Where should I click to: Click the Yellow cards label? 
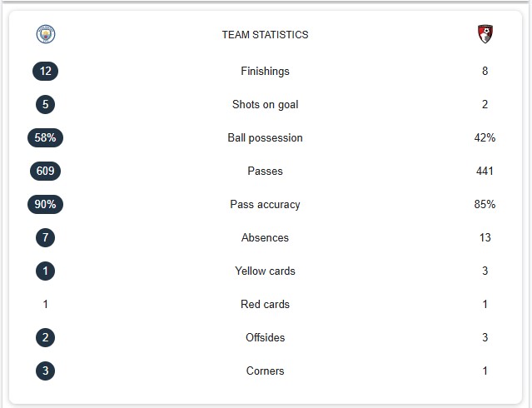[x=266, y=271]
